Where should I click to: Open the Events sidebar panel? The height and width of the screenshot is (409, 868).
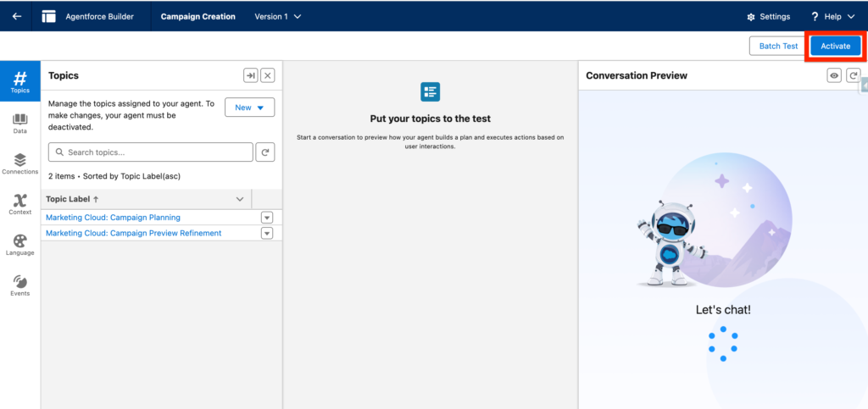[x=19, y=285]
